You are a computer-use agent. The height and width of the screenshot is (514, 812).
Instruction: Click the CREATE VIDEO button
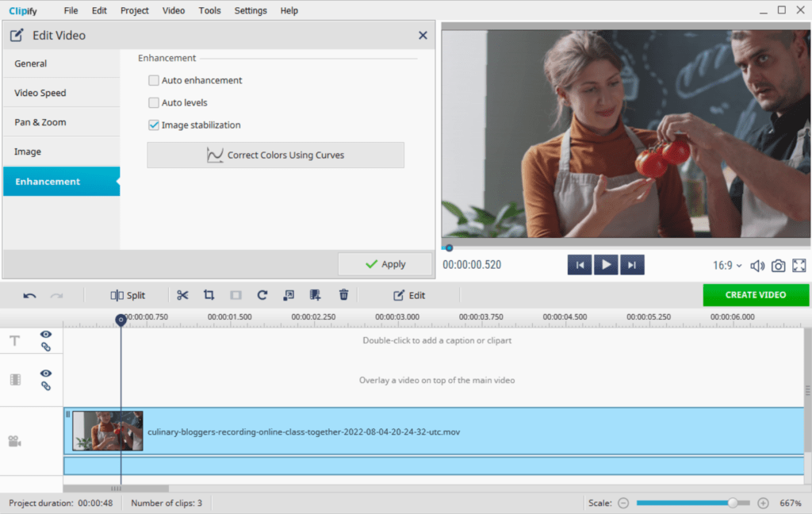pos(756,295)
